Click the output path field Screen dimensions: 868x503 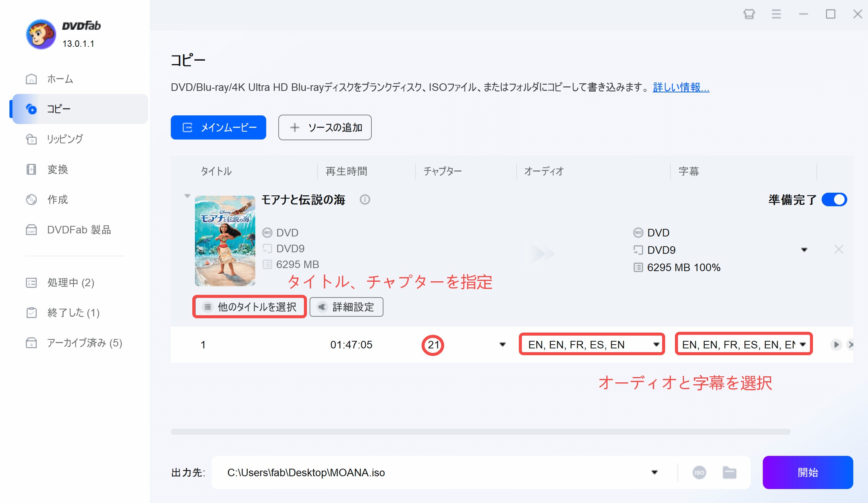(434, 472)
